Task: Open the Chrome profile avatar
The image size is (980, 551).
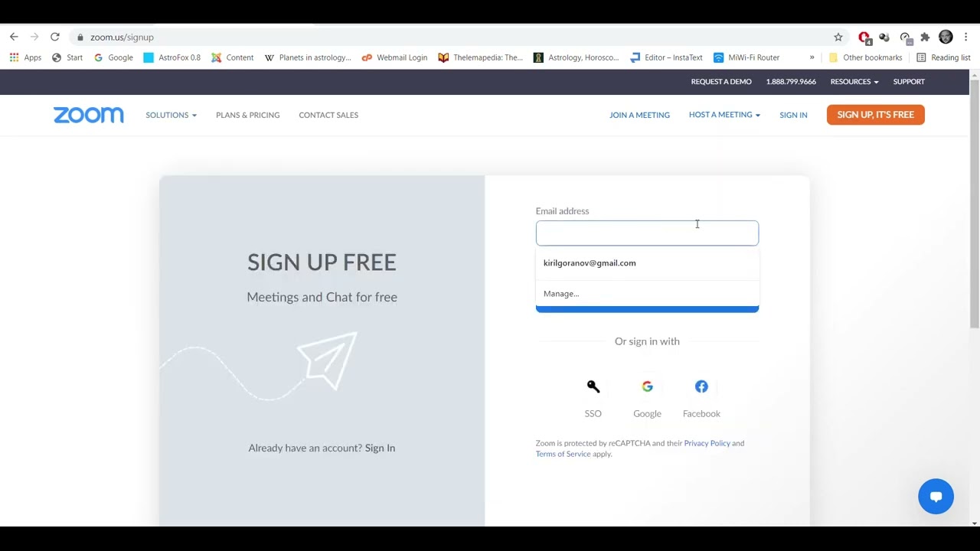Action: [x=946, y=37]
